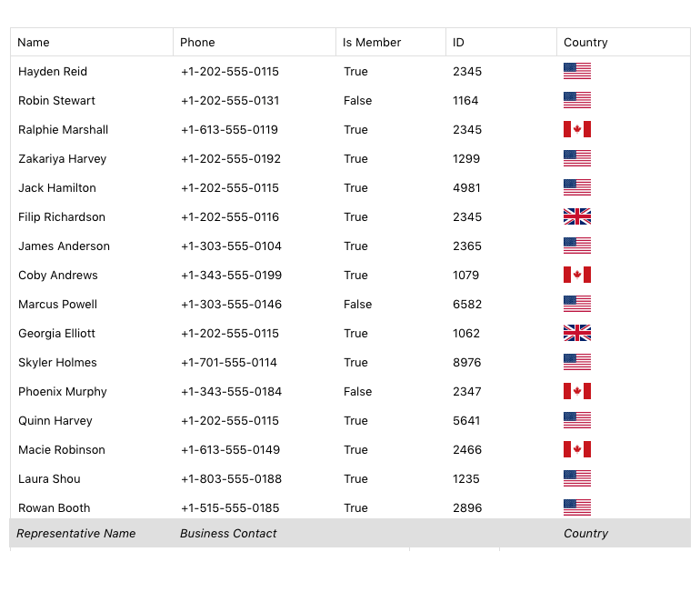Sort by the Phone column header
This screenshot has height=602, width=700.
tap(197, 42)
